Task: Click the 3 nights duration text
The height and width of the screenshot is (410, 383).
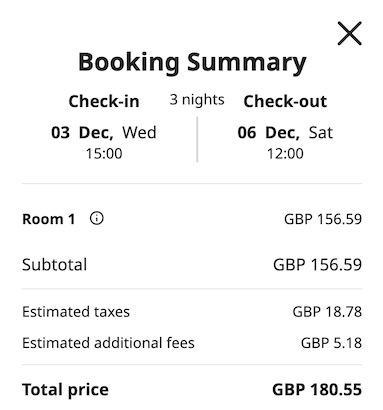Action: click(197, 100)
